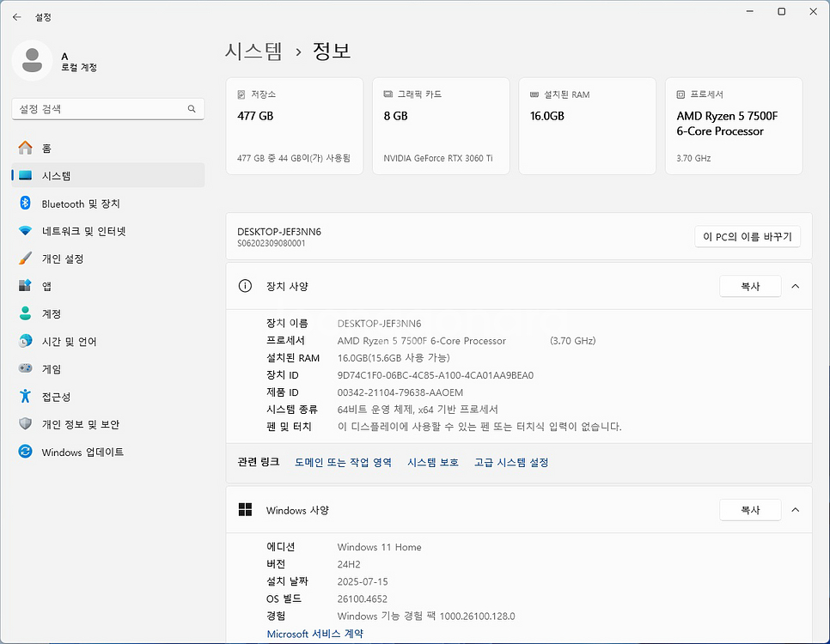Click the user account avatar picture
830x644 pixels.
click(32, 60)
